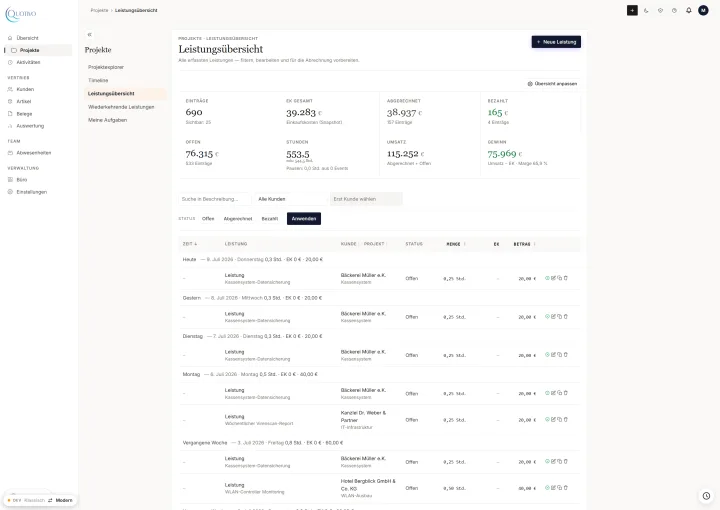Click the Projekte breadcrumb link

pyautogui.click(x=99, y=10)
